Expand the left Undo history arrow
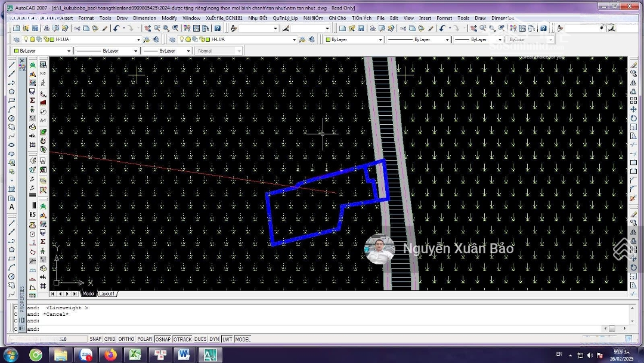Viewport: 644px width, 363px height. [123, 28]
